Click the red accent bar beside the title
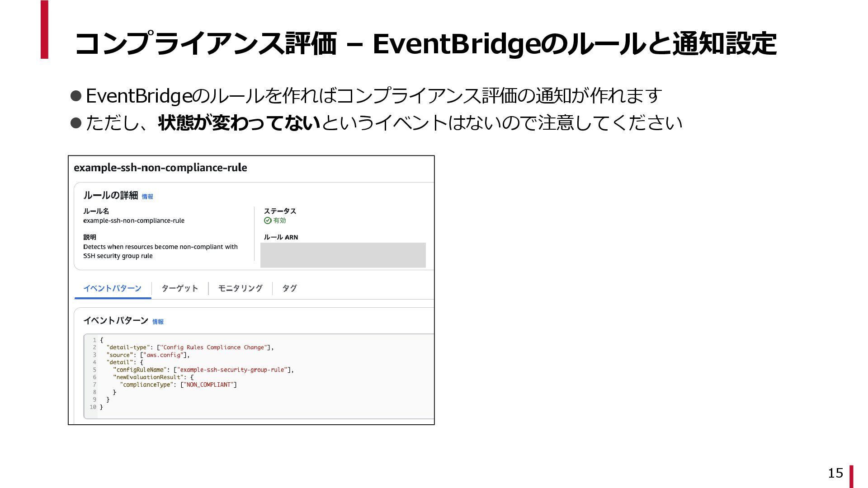Image resolution: width=868 pixels, height=488 pixels. pos(44,30)
